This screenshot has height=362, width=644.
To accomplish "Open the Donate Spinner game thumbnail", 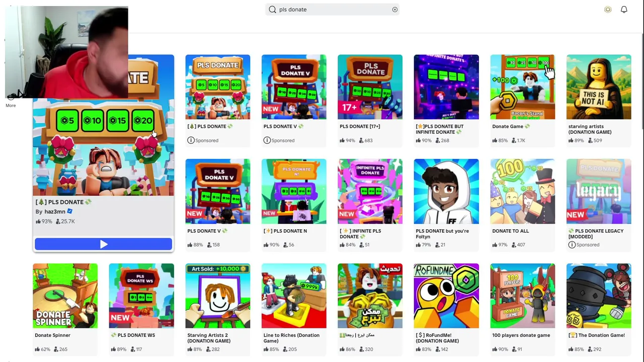I will click(x=65, y=296).
